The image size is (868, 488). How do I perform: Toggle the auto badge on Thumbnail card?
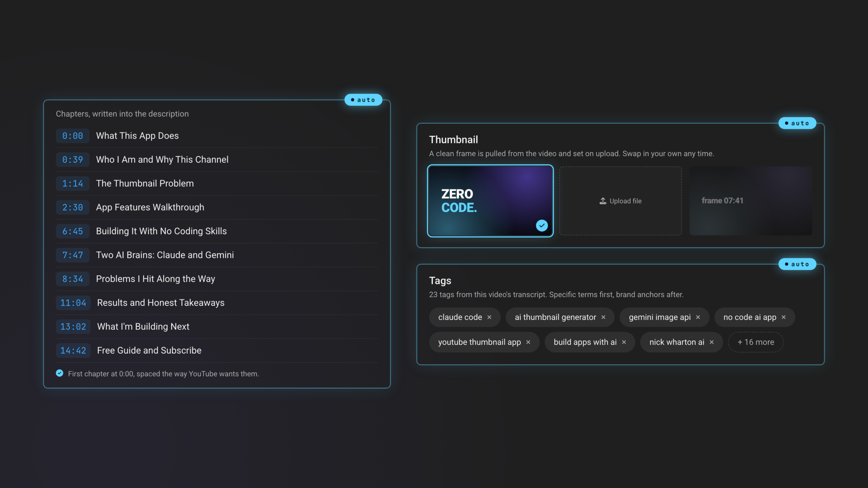click(797, 123)
